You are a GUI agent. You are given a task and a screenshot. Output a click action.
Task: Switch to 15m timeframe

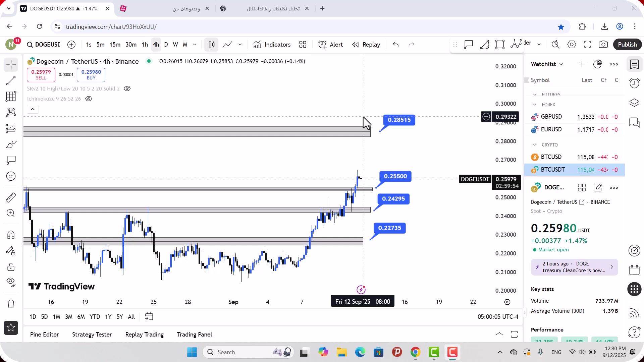click(x=115, y=45)
